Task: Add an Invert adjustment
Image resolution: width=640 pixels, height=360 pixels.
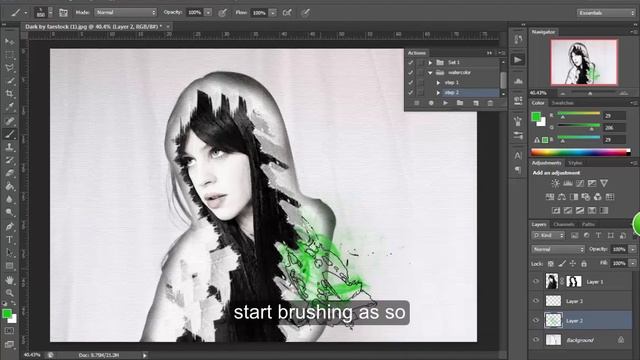Action: (x=556, y=211)
